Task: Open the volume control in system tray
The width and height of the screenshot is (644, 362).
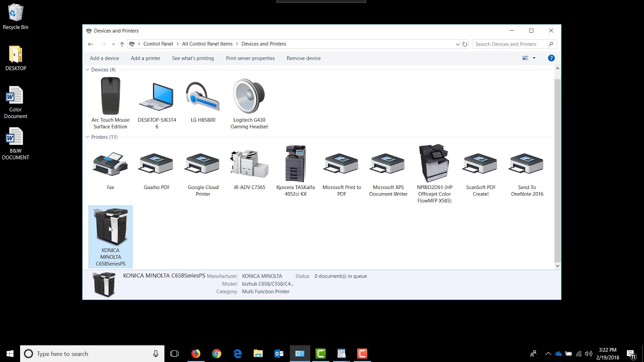Action: (x=589, y=354)
